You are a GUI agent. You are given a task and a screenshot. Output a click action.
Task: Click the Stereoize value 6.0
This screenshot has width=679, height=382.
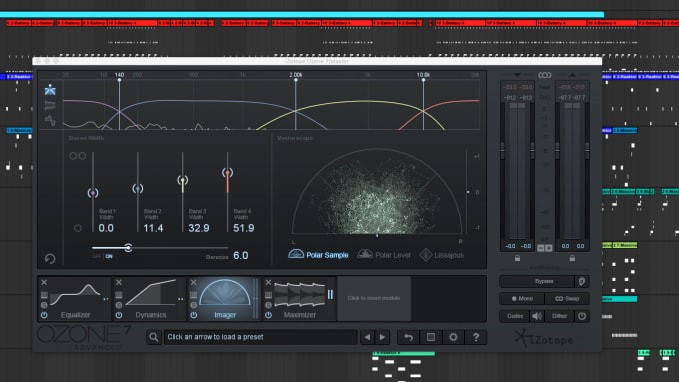tap(241, 256)
